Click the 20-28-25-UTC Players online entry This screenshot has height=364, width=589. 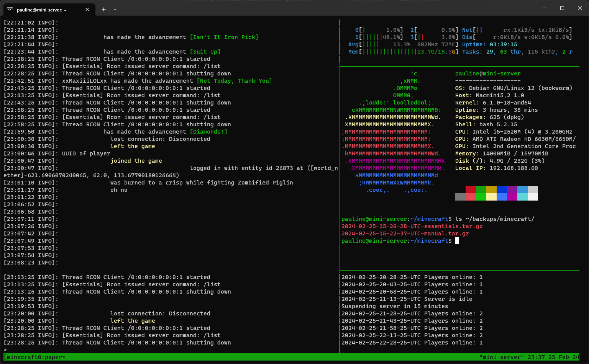(x=412, y=277)
